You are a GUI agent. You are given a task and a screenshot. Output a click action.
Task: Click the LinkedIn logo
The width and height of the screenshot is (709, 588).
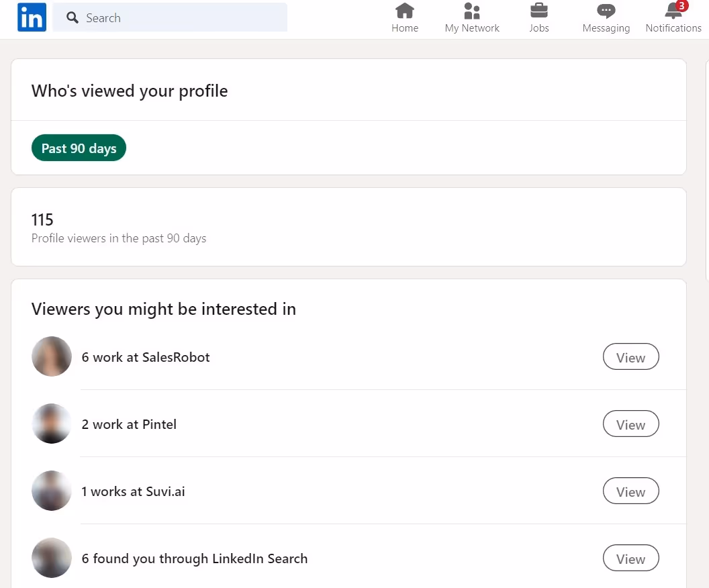[31, 17]
